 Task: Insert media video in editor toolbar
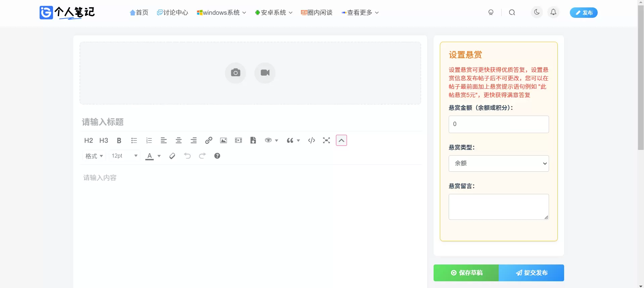pos(239,140)
